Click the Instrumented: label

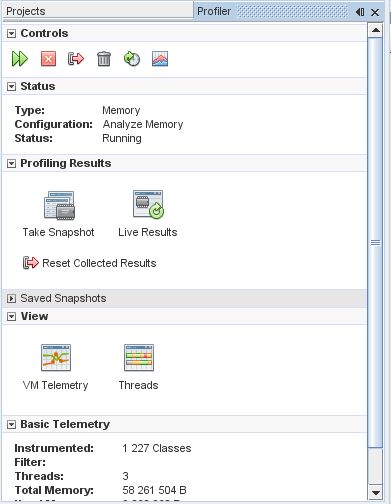(x=54, y=448)
